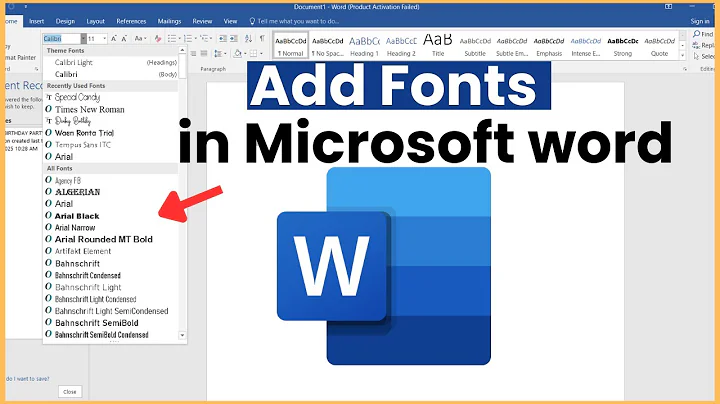Apply the Heading 1 style
720x404 pixels.
365,46
